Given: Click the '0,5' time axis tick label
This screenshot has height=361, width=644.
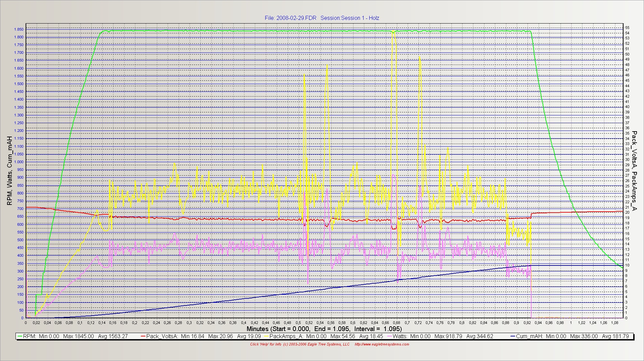Looking at the screenshot, I should 298,322.
